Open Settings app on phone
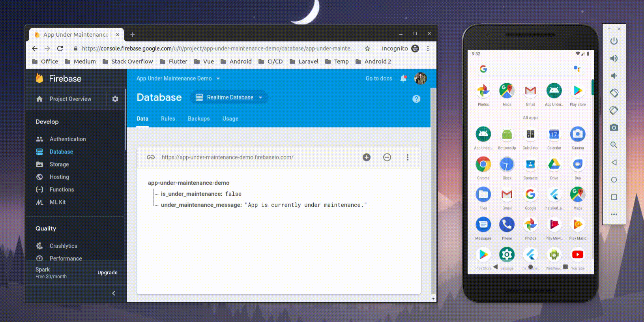Viewport: 644px width, 322px height. pyautogui.click(x=507, y=258)
